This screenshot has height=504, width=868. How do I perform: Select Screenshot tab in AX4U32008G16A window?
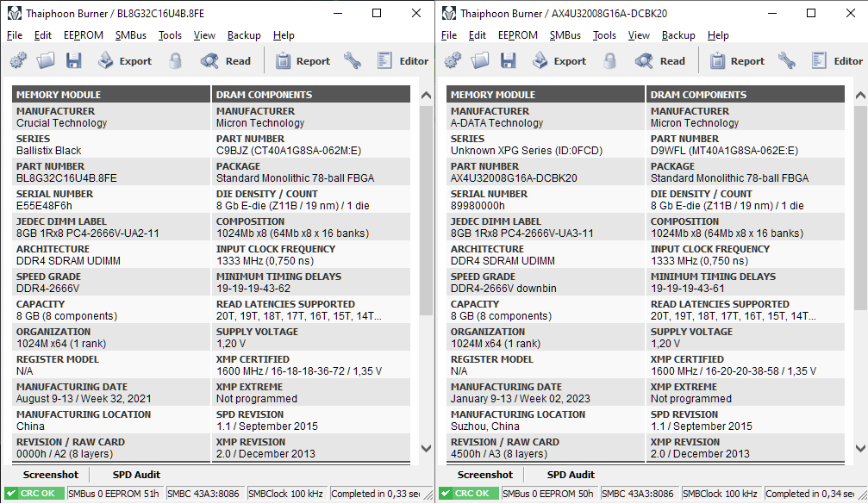485,475
